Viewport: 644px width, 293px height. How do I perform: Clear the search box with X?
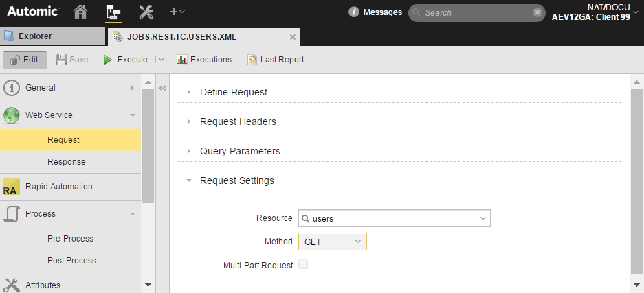coord(537,12)
